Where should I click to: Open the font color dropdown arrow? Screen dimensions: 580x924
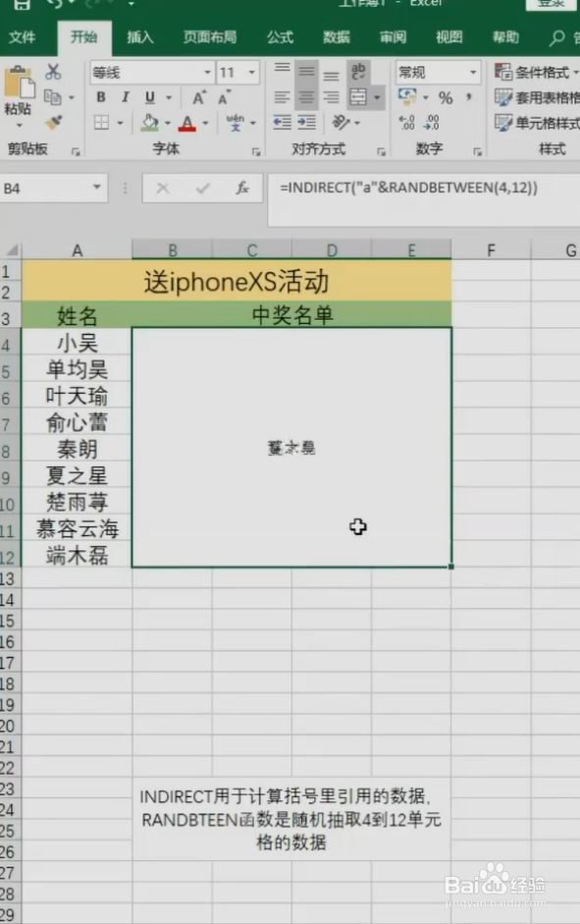(x=205, y=123)
